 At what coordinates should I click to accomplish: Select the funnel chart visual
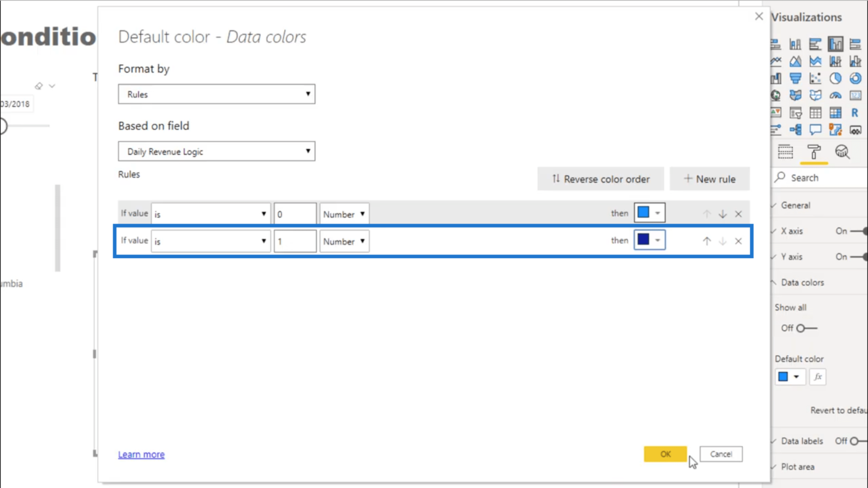pos(795,78)
